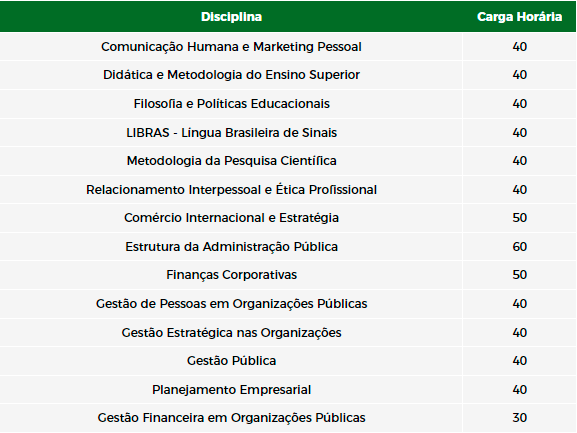
Task: Click Metodologia da Pesquisa Científica
Action: tap(231, 161)
